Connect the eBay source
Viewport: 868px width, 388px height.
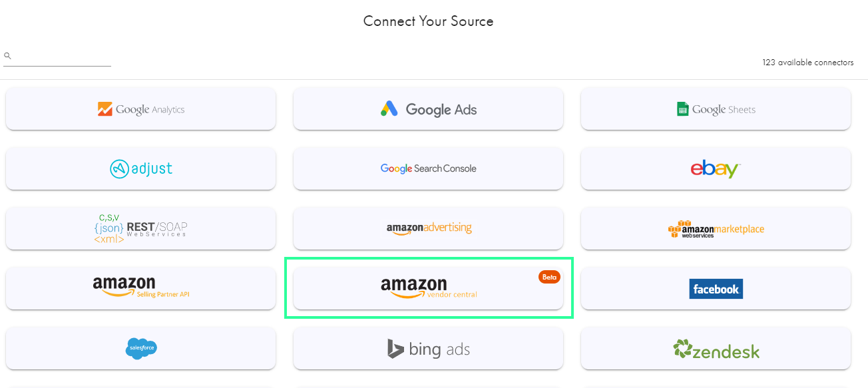(x=716, y=168)
